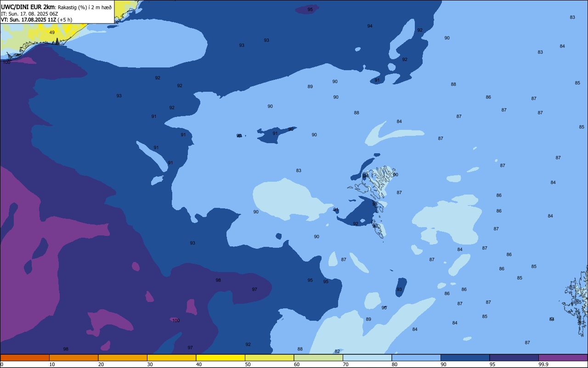Image resolution: width=588 pixels, height=368 pixels.
Task: Click the legend tick label "0"
Action: 2,364
